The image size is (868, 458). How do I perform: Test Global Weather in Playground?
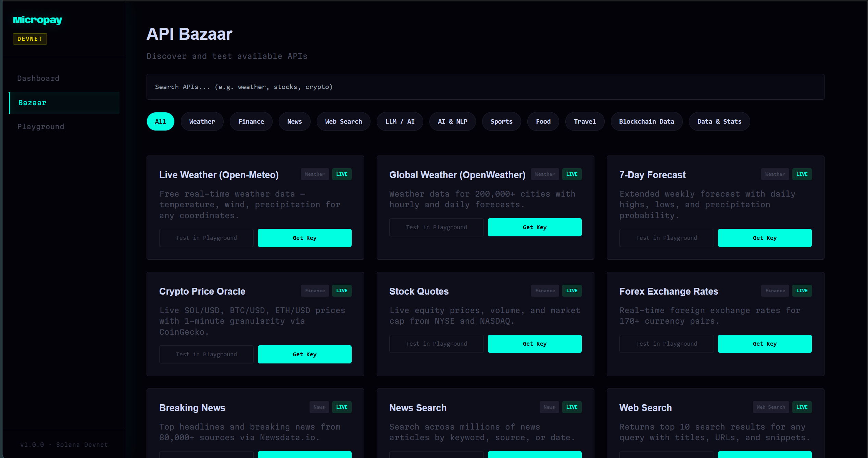pyautogui.click(x=436, y=227)
